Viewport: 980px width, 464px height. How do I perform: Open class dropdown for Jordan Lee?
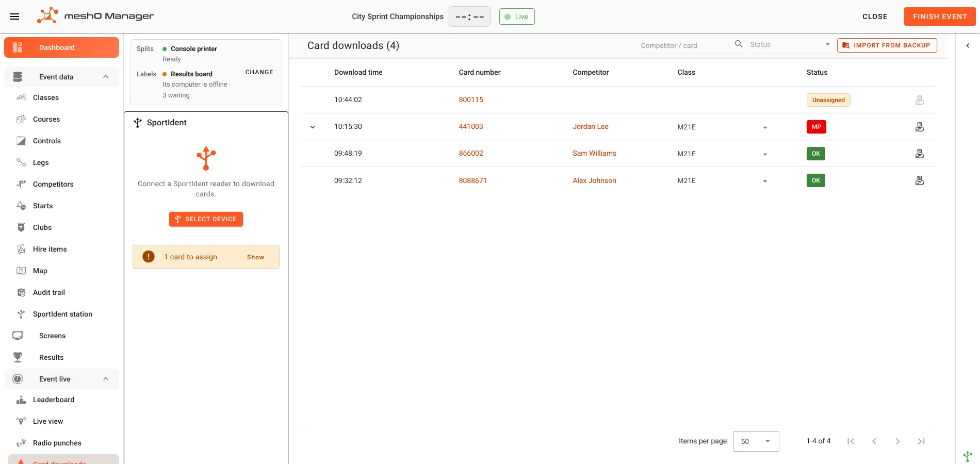[x=765, y=127]
